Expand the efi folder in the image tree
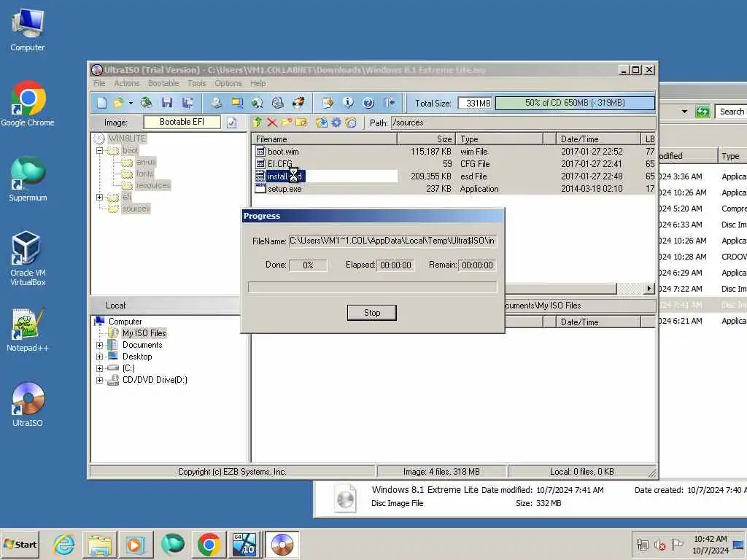 pos(99,197)
